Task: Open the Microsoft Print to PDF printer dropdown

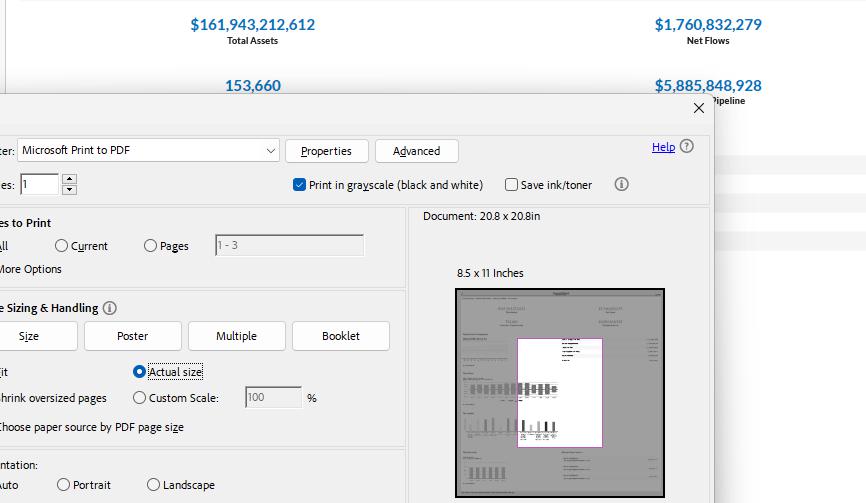Action: pyautogui.click(x=148, y=150)
